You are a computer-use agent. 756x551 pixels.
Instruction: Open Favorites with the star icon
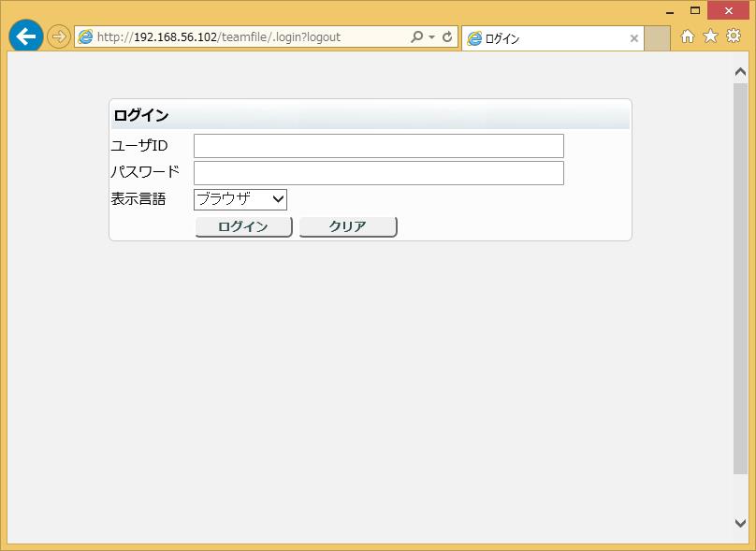pos(711,36)
